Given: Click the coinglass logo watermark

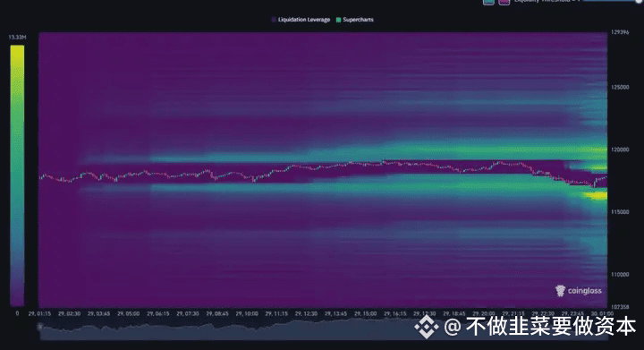Looking at the screenshot, I should [x=579, y=290].
